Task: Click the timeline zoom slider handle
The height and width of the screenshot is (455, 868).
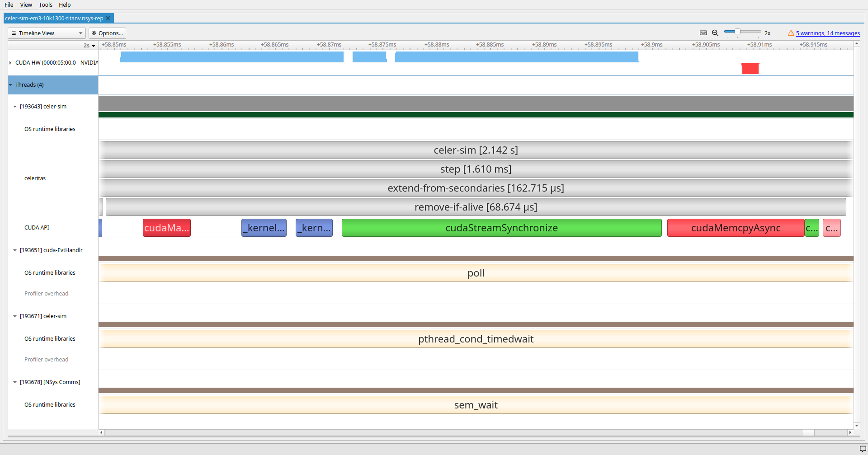Action: [x=737, y=32]
